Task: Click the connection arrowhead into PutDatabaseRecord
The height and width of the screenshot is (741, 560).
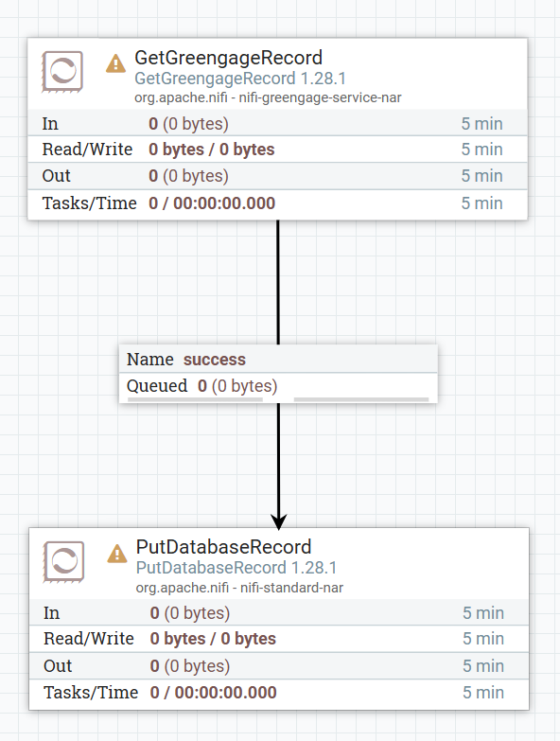Action: [x=279, y=521]
